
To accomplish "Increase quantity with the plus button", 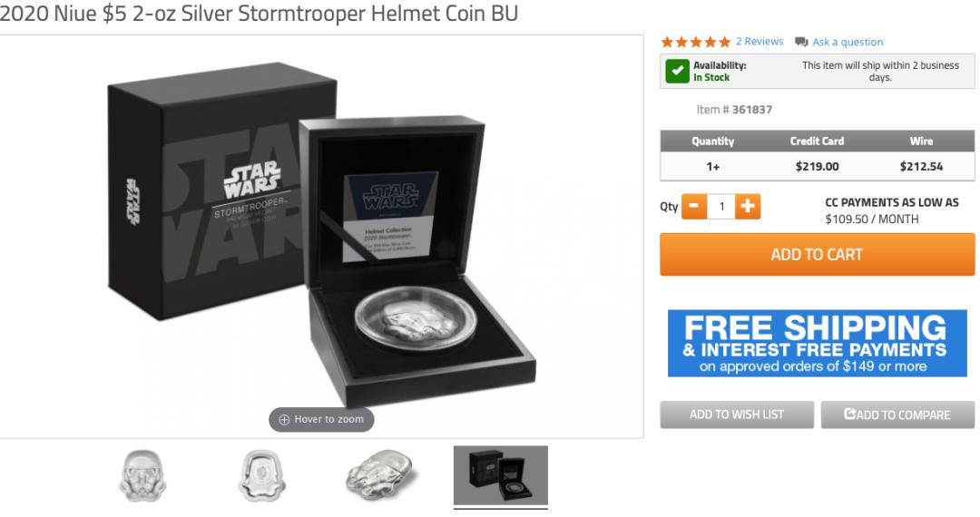I will coord(748,207).
